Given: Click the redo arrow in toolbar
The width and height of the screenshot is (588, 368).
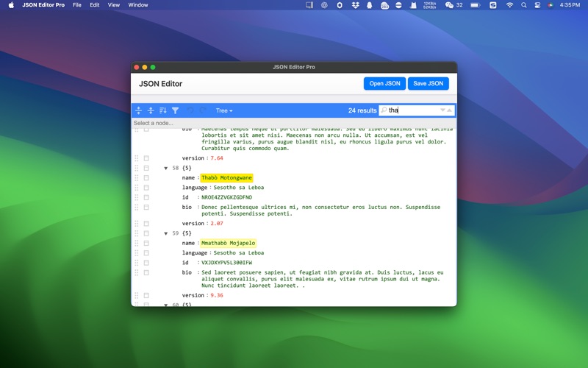Looking at the screenshot, I should 203,110.
